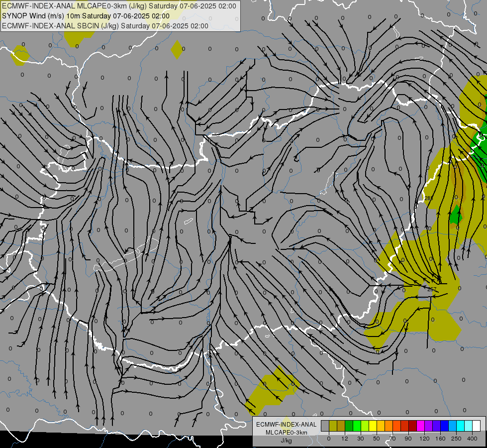Click the brownish-olive swatch before tick 12

click(x=341, y=426)
